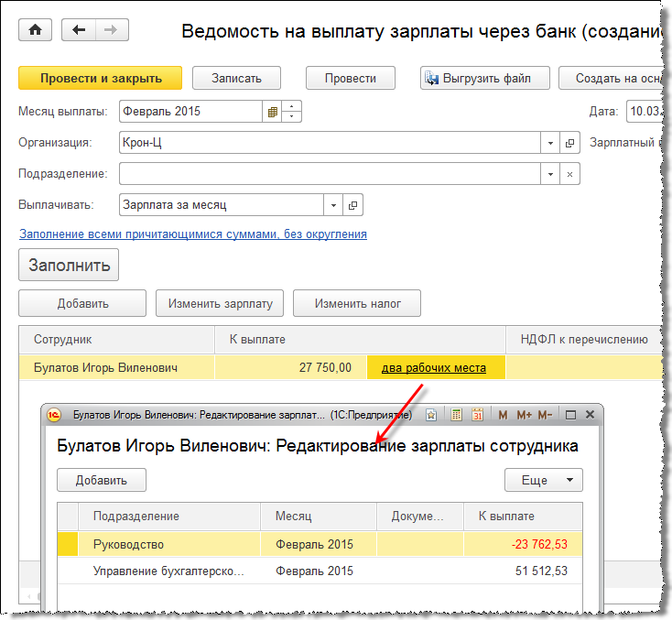Open the calendar icon in the dialog title bar
Viewport: 672px width, 620px height.
pos(477,415)
